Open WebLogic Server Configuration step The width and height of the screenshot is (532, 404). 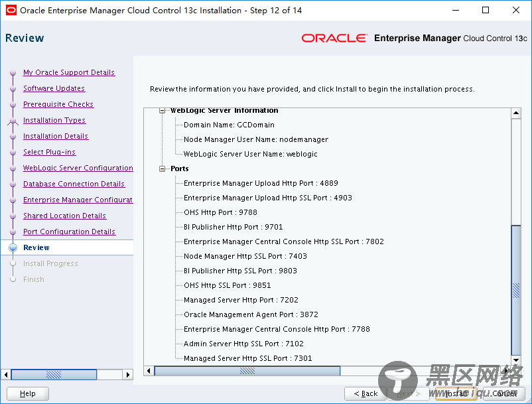tap(78, 168)
